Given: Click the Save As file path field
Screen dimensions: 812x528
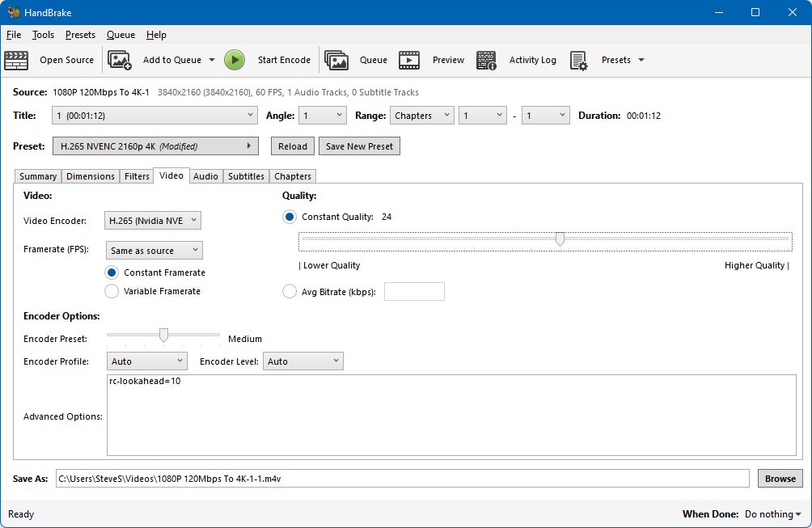Looking at the screenshot, I should click(403, 479).
